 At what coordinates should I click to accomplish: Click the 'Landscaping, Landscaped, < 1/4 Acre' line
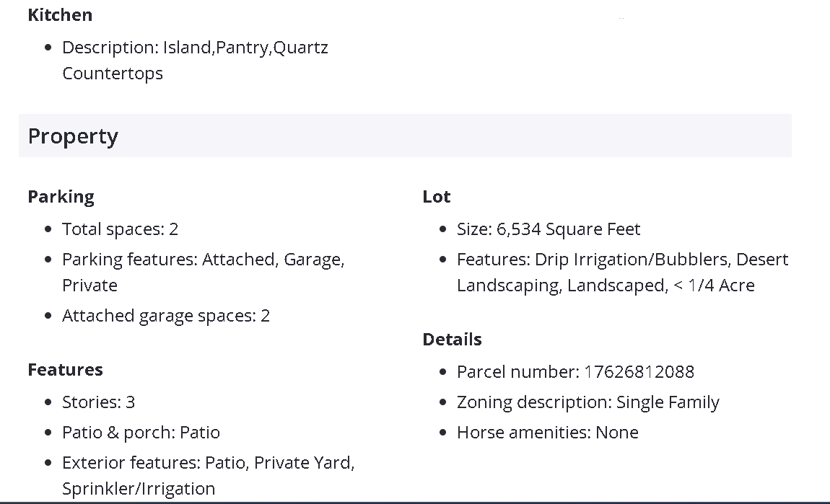point(606,286)
